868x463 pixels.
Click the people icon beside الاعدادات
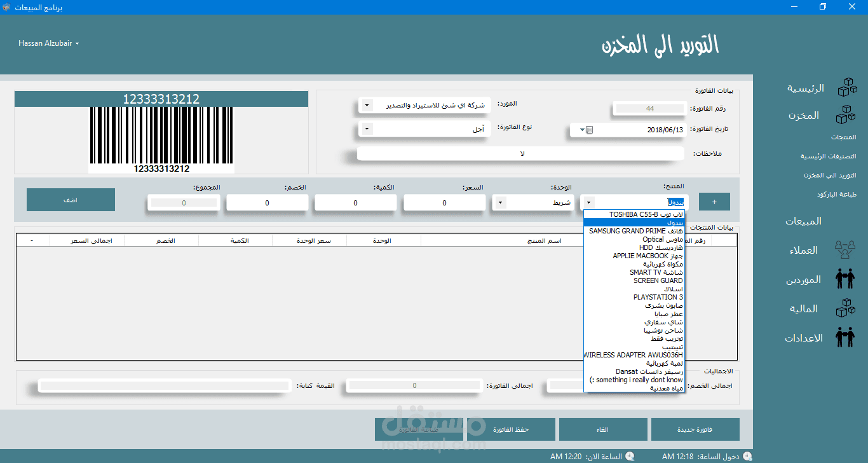coord(845,337)
